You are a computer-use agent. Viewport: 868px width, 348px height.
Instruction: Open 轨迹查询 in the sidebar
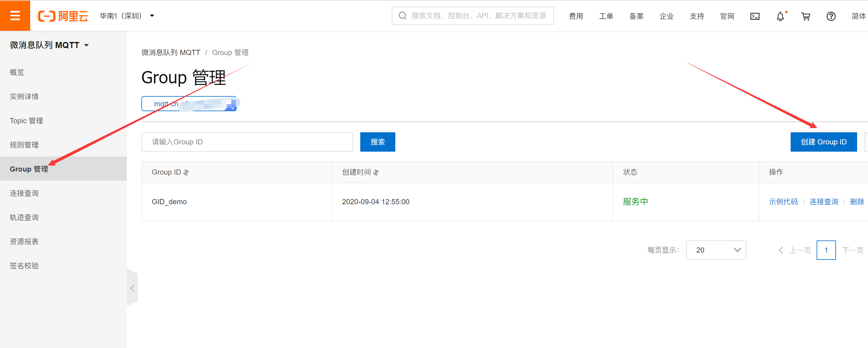coord(24,217)
